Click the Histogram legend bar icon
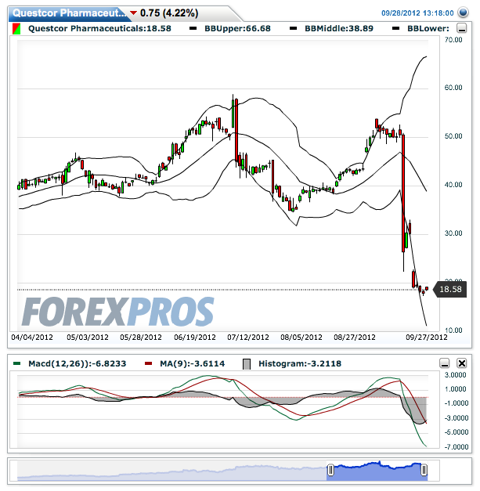The width and height of the screenshot is (480, 491). pyautogui.click(x=247, y=364)
